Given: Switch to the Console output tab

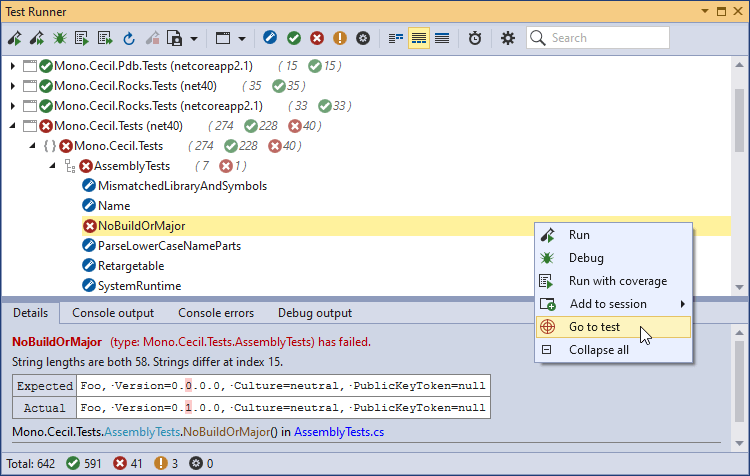Looking at the screenshot, I should point(112,313).
